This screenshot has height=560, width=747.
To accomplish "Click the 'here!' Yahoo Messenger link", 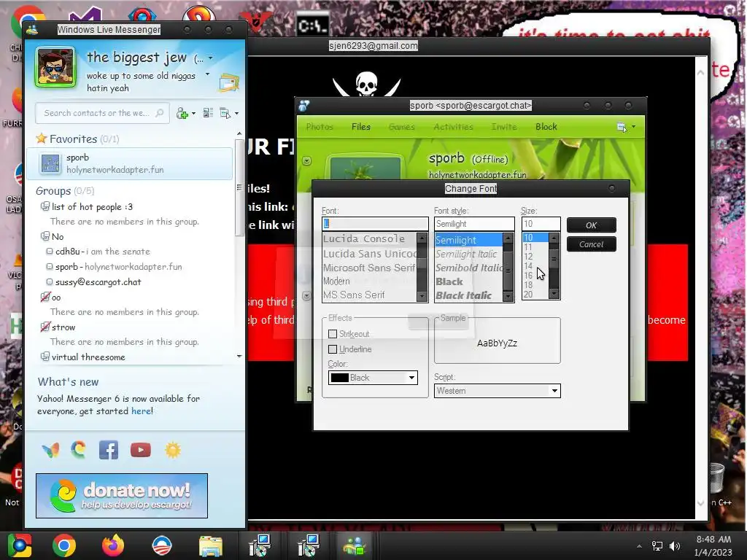I will coord(142,411).
